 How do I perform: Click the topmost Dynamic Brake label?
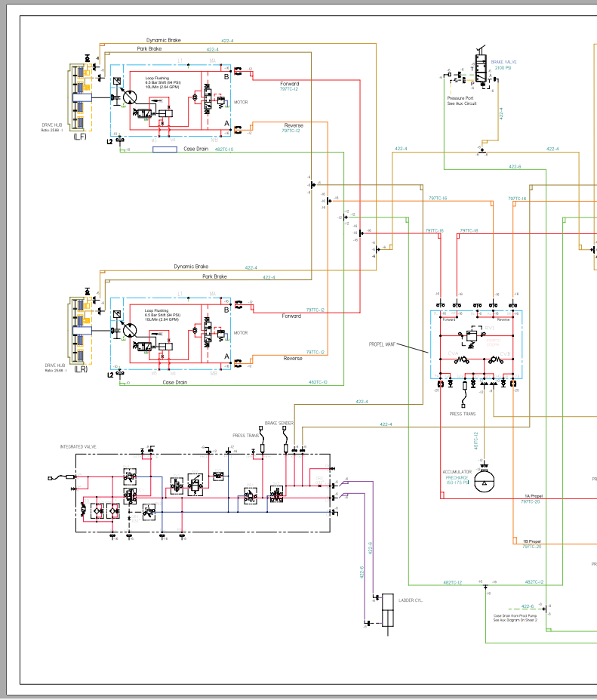pyautogui.click(x=164, y=40)
